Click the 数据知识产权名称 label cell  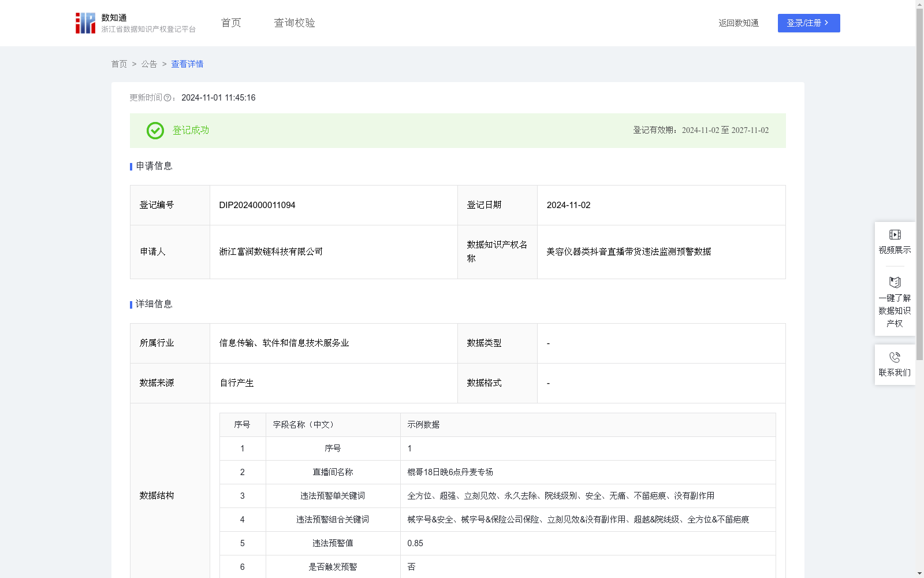coord(497,252)
